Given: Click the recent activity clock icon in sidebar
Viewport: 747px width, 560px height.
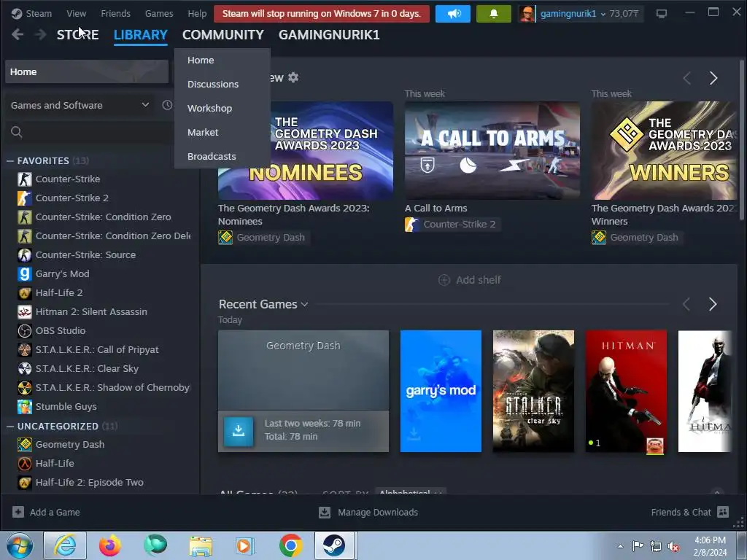Looking at the screenshot, I should tap(167, 105).
